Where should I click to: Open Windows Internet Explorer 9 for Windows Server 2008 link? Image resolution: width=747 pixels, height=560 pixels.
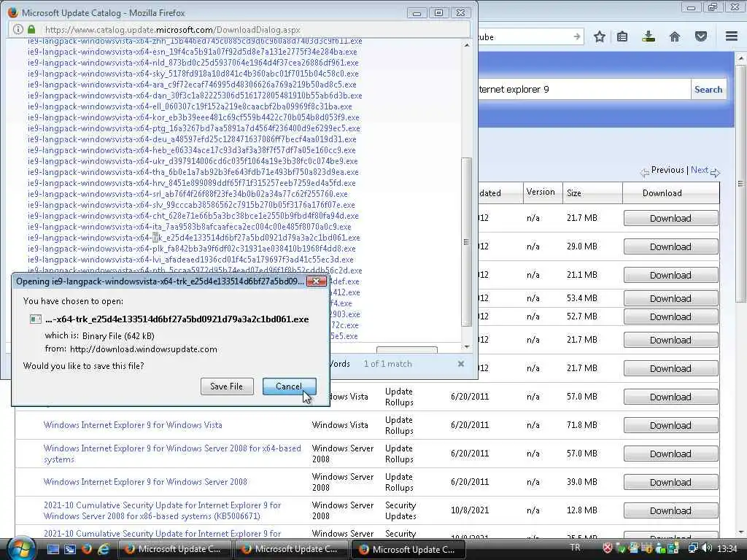pos(145,482)
